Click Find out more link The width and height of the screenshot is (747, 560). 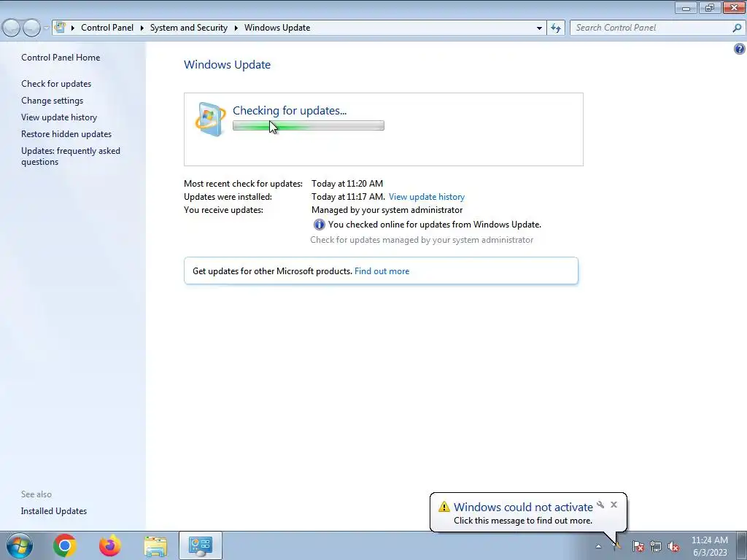[382, 271]
